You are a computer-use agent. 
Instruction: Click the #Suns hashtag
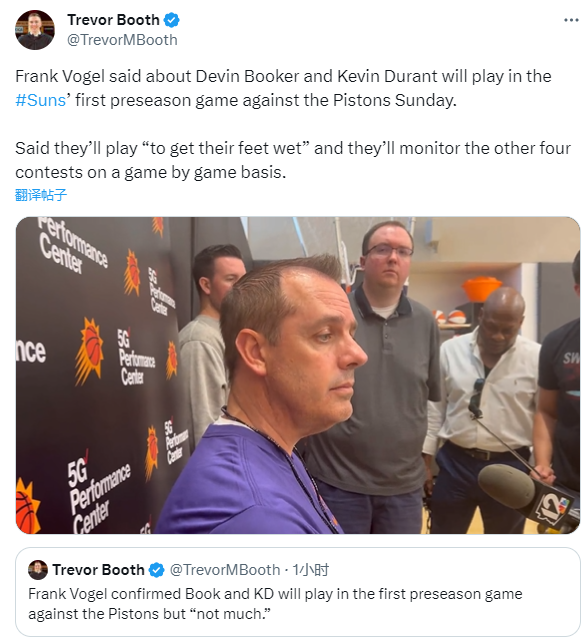pyautogui.click(x=40, y=100)
